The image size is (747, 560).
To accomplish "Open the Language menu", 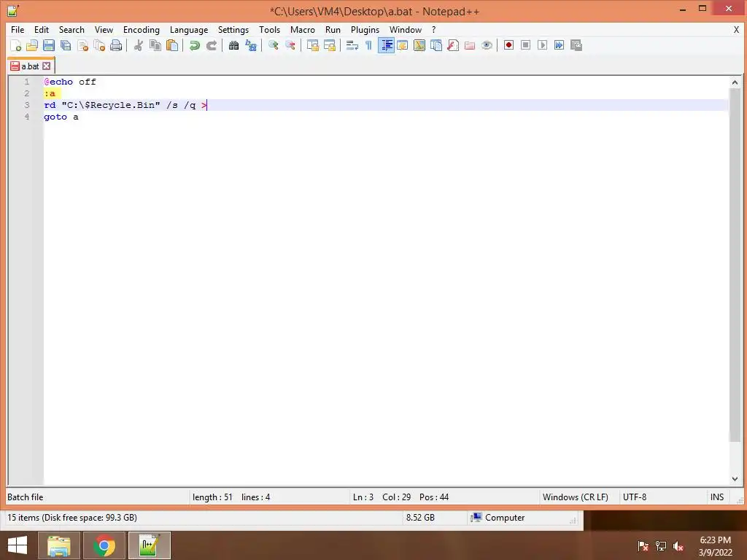I will tap(189, 29).
